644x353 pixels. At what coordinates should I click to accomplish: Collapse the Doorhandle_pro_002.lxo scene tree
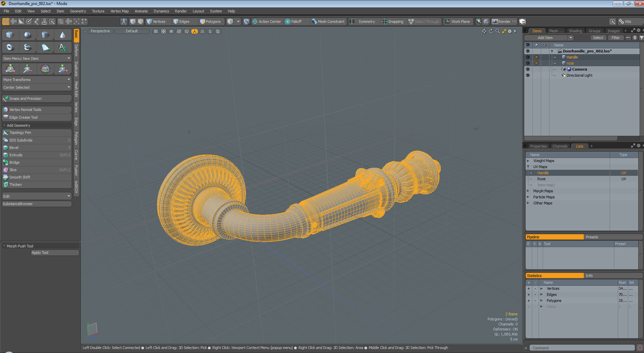coord(552,51)
